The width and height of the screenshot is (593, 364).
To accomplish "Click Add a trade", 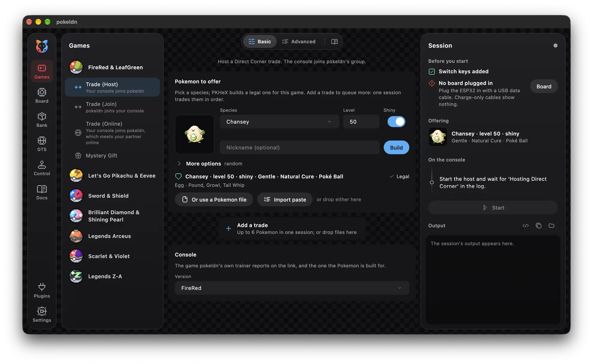I will 292,228.
